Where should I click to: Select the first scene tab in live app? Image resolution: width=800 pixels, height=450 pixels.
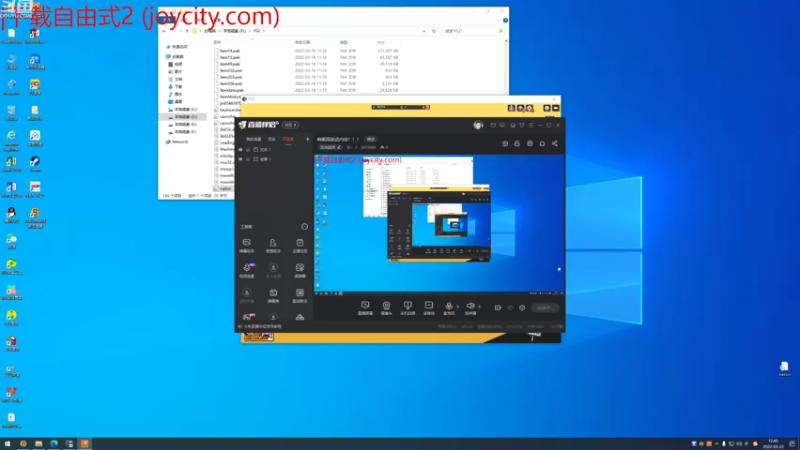(253, 139)
